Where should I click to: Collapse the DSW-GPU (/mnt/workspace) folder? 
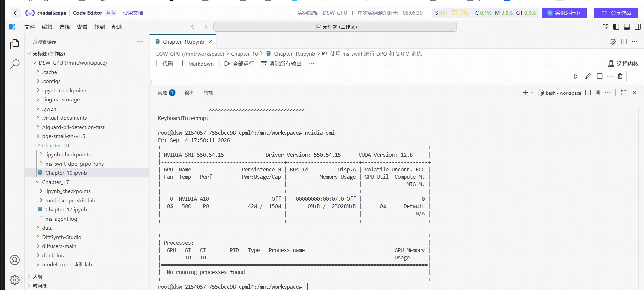[x=34, y=63]
